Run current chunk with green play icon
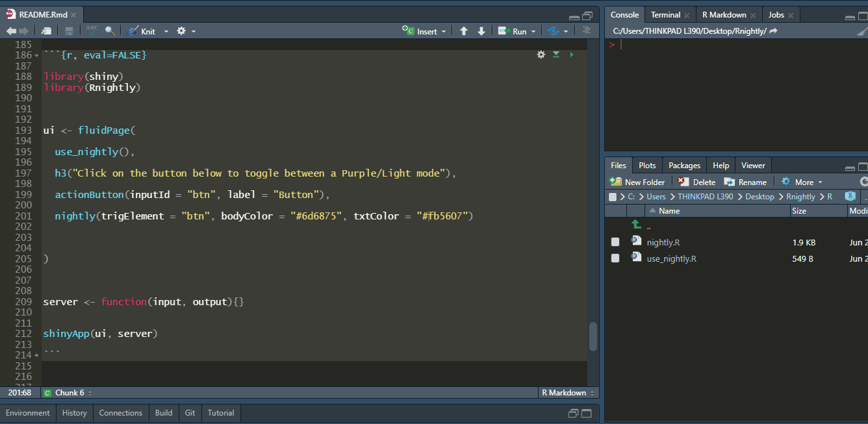868x424 pixels. pos(572,55)
